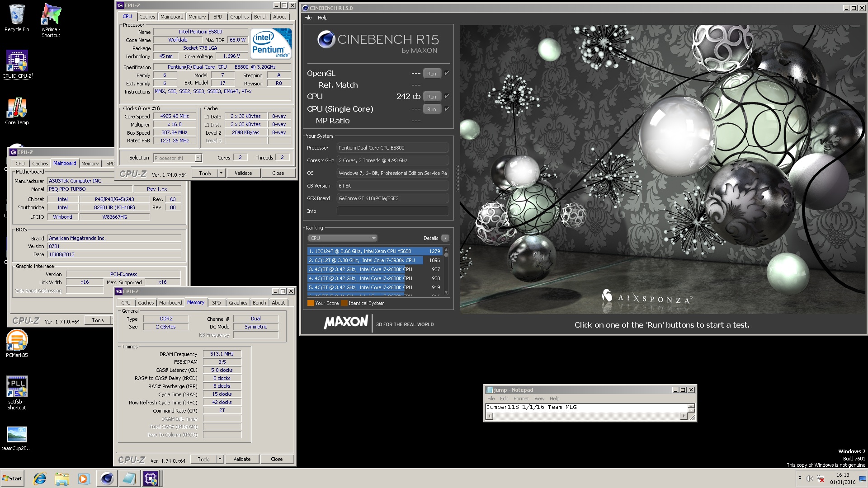The image size is (868, 488).
Task: Show hidden tray icons arrow
Action: click(x=799, y=478)
